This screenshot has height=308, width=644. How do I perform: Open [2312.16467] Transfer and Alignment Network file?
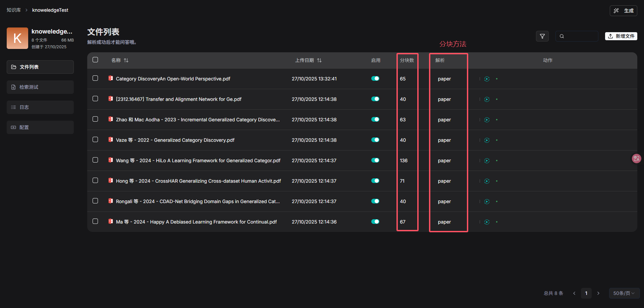(x=179, y=99)
